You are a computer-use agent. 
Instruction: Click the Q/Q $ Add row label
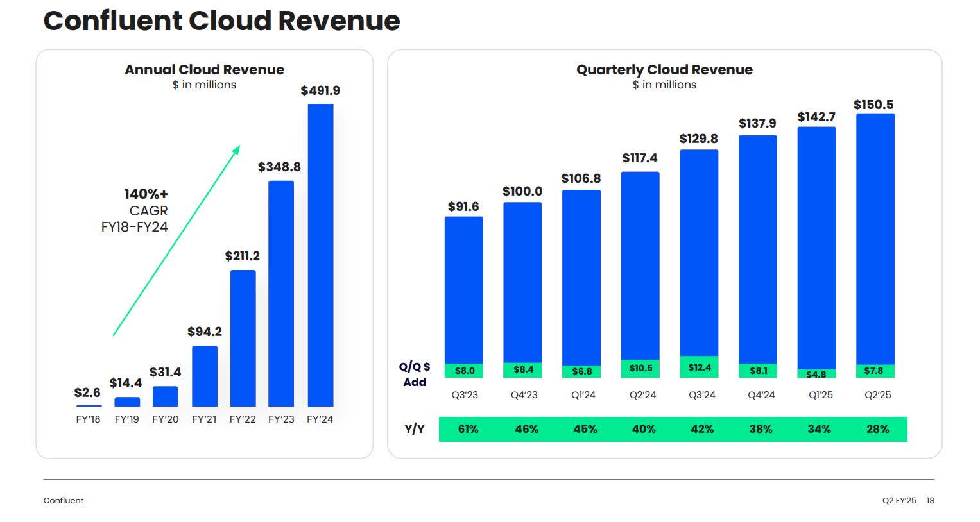(x=414, y=375)
